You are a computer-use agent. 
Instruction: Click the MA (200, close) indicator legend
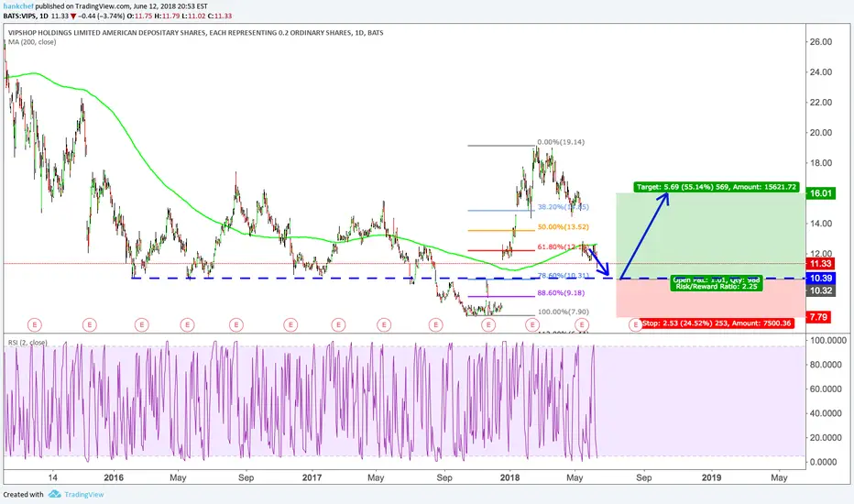click(31, 42)
